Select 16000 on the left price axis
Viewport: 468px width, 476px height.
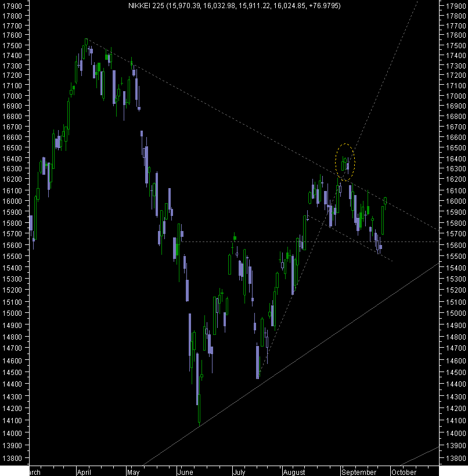[x=12, y=201]
